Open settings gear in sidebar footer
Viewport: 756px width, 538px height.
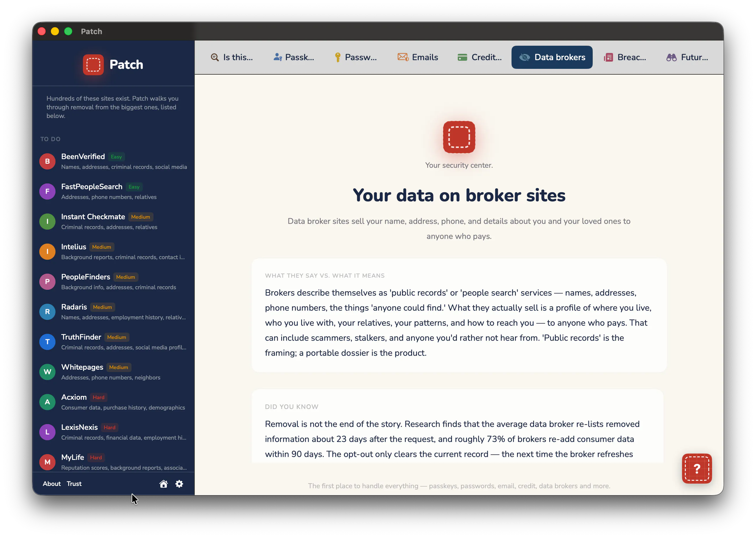point(179,484)
